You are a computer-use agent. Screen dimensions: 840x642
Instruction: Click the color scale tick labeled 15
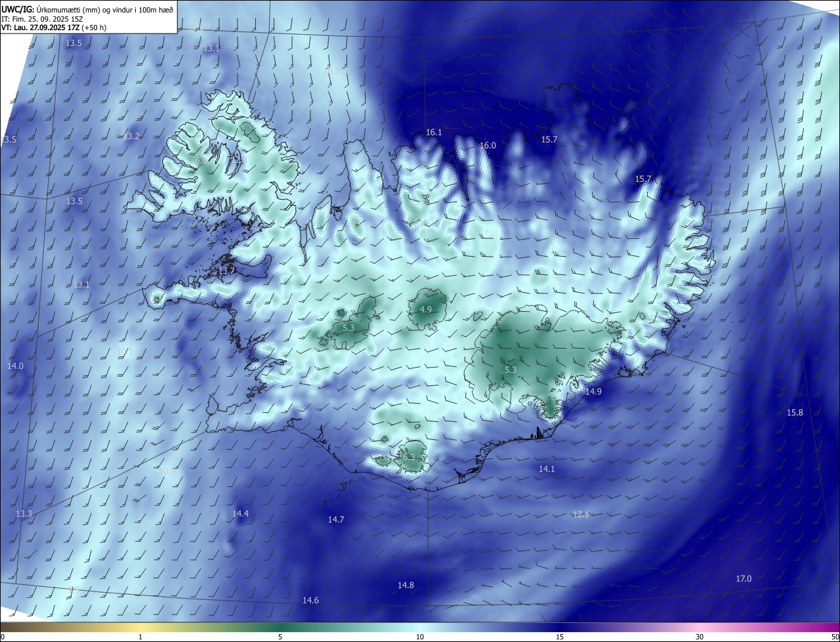click(560, 637)
